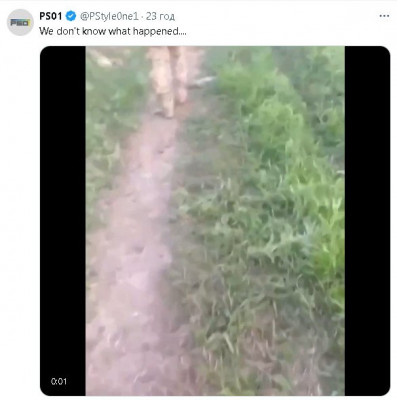The height and width of the screenshot is (400, 397).
Task: Click the green grass beside the path in the video
Action: (267, 217)
